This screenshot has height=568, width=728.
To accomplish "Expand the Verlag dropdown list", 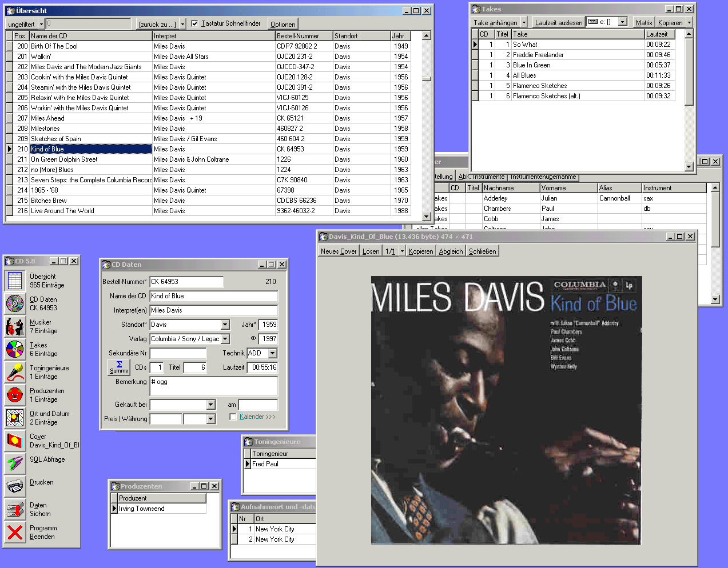I will click(x=225, y=339).
